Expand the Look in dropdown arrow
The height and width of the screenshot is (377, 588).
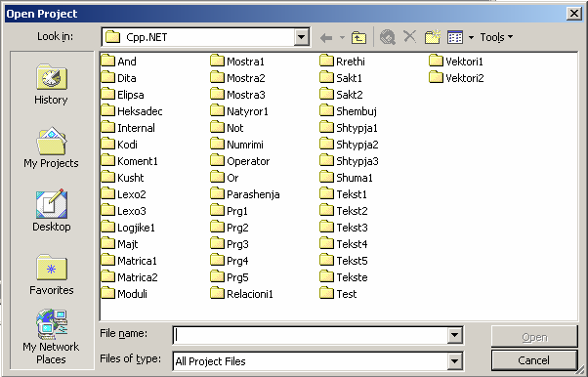[x=301, y=37]
